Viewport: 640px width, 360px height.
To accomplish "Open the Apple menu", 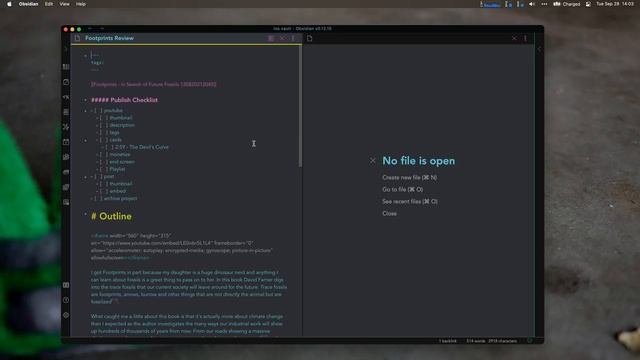I will pos(9,4).
